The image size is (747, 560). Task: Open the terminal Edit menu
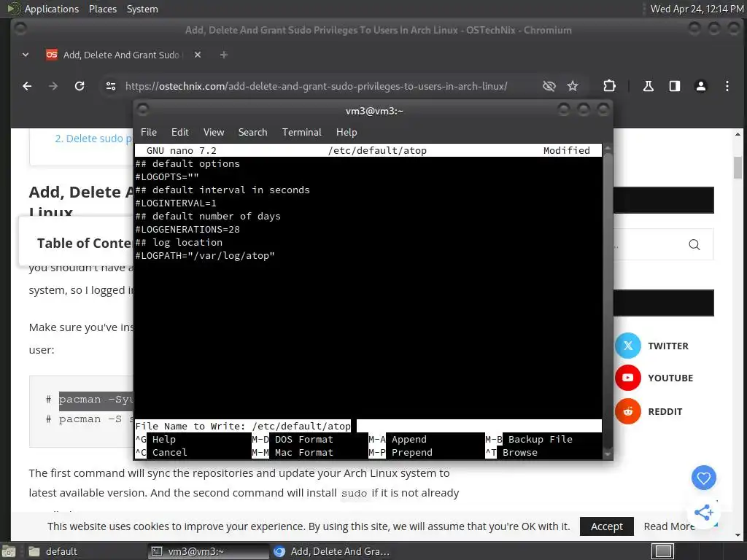179,133
